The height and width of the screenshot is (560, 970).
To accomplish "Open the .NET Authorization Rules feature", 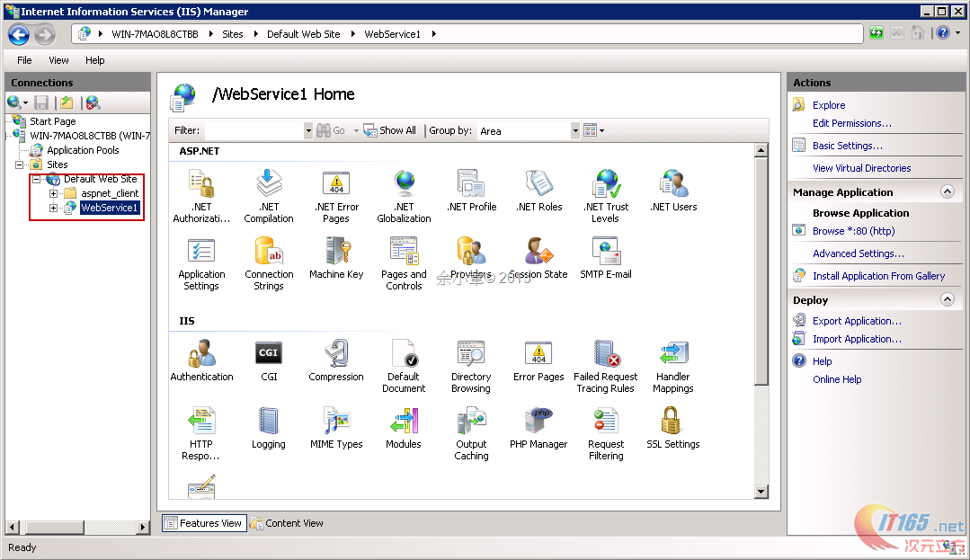I will click(201, 196).
